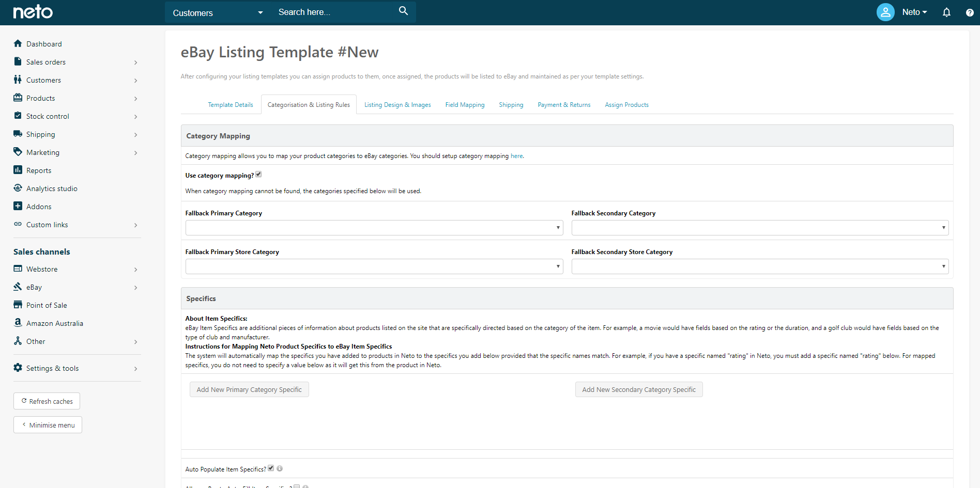Open the Customers search scope dropdown
980x488 pixels.
click(218, 12)
